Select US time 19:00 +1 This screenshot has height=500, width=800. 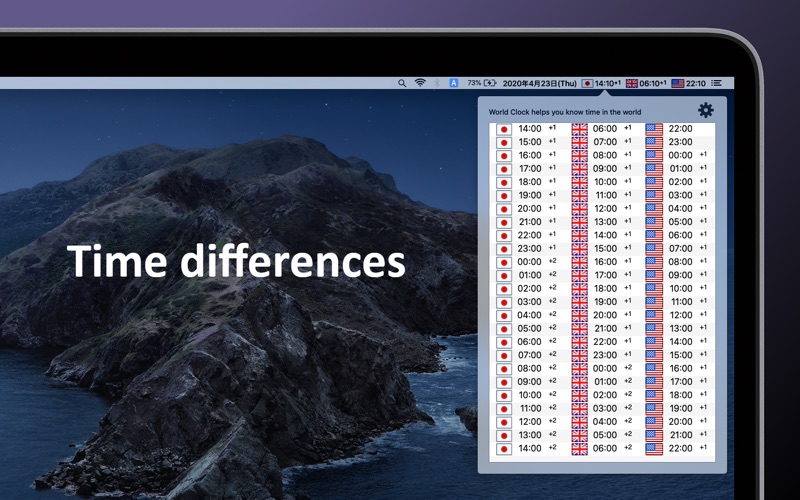tap(681, 408)
